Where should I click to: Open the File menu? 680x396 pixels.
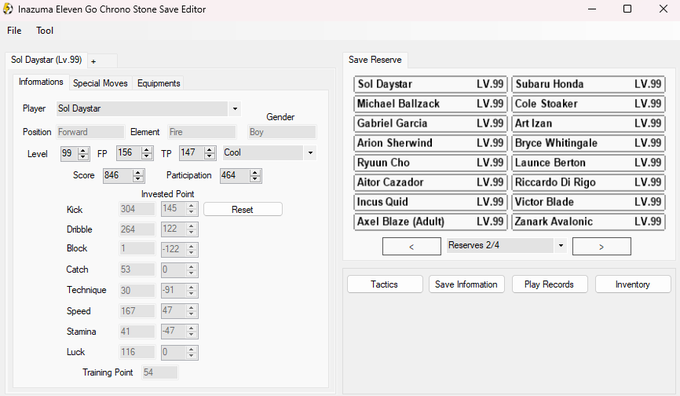pyautogui.click(x=14, y=31)
